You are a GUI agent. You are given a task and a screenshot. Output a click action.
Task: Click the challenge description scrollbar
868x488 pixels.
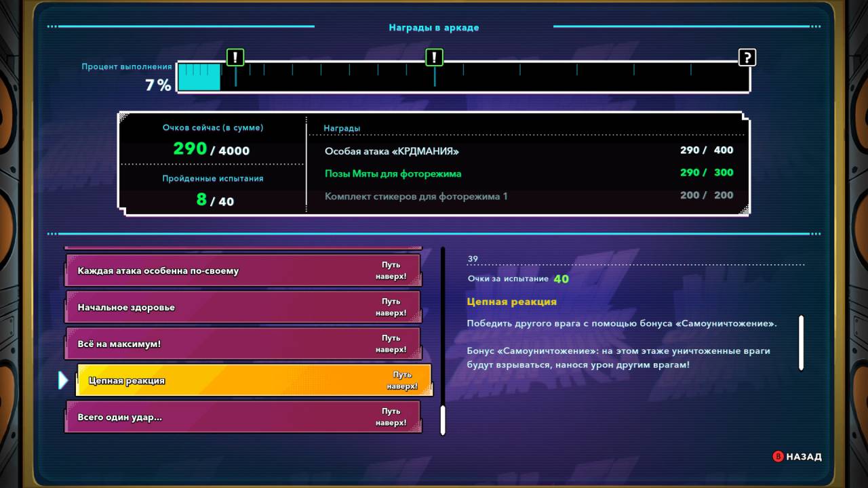click(801, 342)
